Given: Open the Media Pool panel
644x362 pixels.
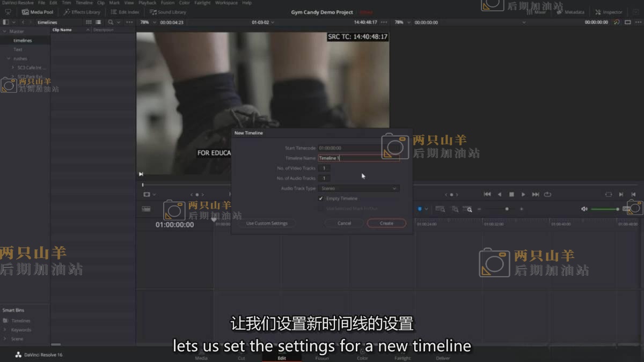Looking at the screenshot, I should [38, 12].
